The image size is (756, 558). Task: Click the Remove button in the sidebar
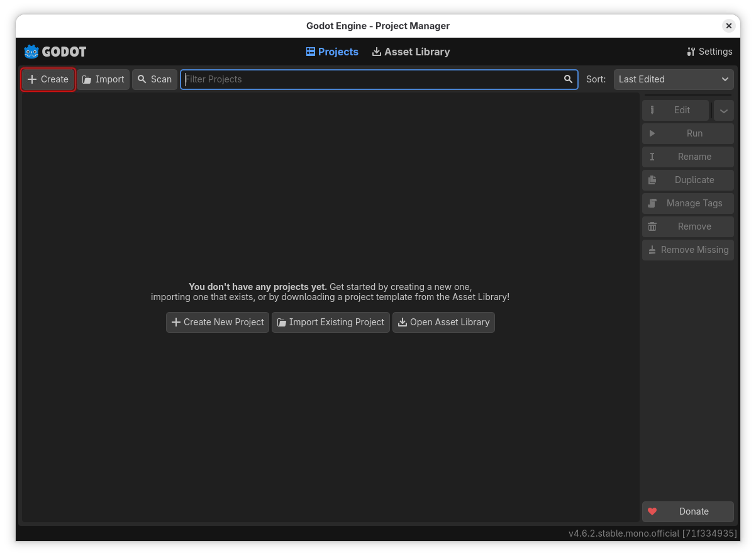coord(688,226)
